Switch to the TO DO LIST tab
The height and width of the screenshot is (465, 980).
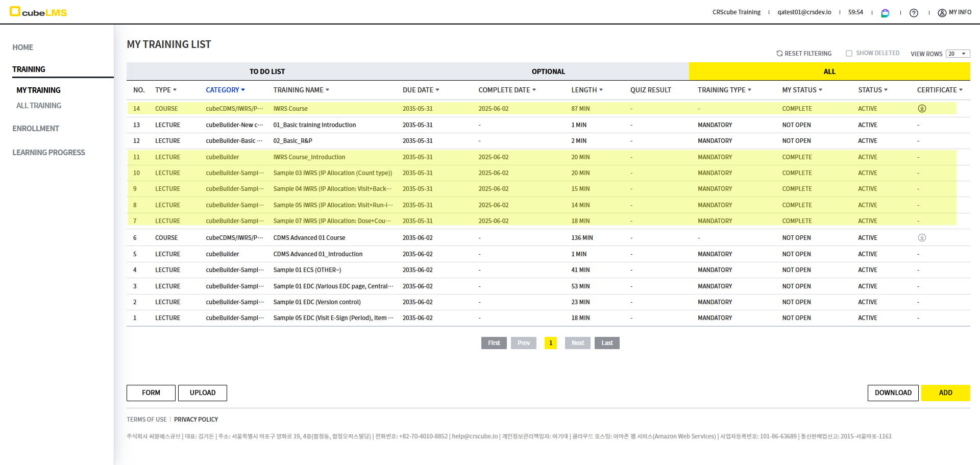(267, 71)
